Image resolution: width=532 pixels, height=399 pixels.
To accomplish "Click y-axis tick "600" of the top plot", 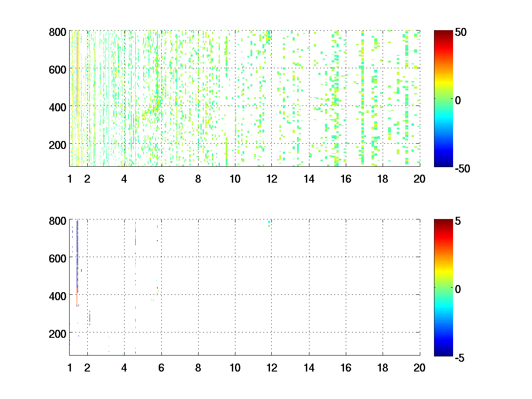I will tap(58, 69).
